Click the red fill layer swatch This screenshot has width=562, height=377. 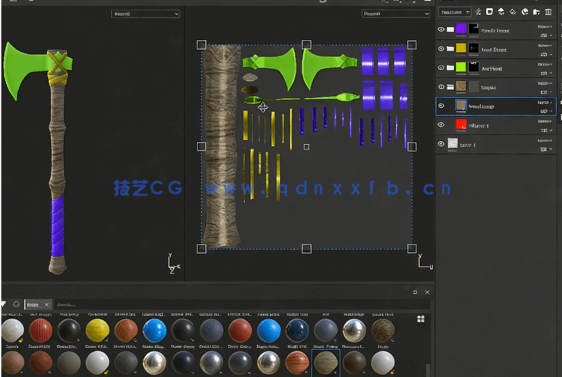point(461,124)
